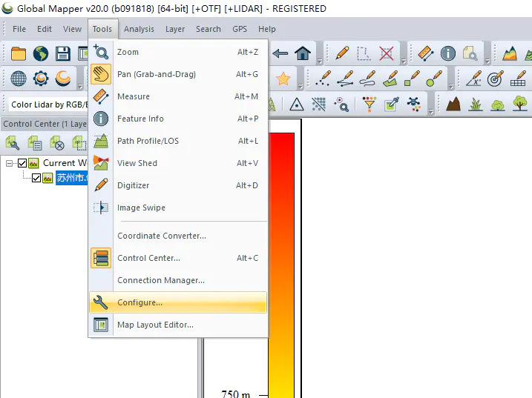Screen dimensions: 532x398
Task: Choose View Shed from the menu
Action: point(178,163)
